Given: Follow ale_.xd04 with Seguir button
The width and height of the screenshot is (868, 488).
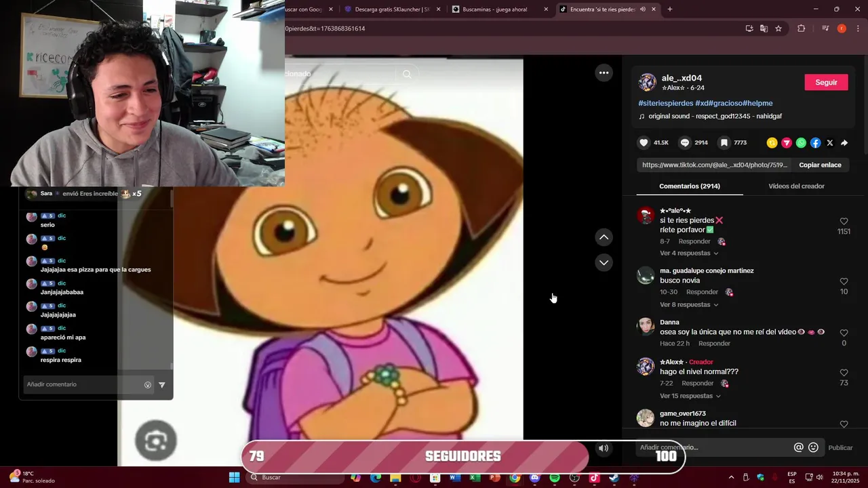Looking at the screenshot, I should point(826,83).
